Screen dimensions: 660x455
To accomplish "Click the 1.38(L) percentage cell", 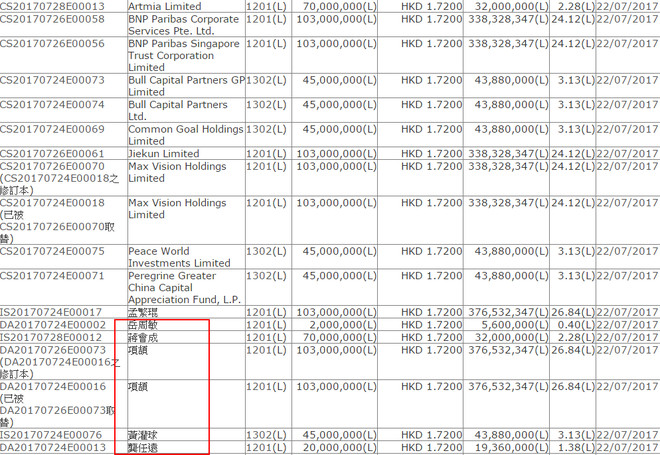I will (576, 447).
